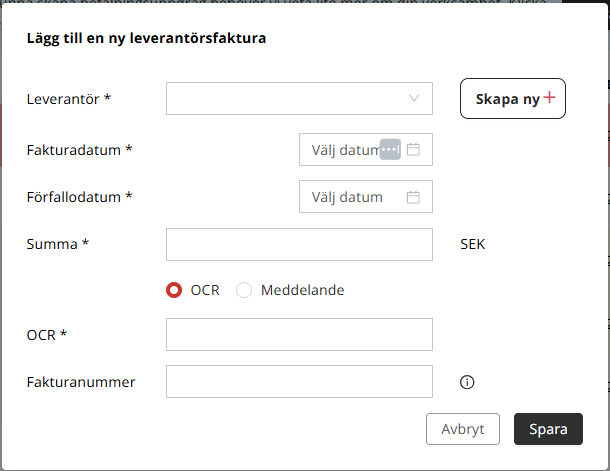
Task: Open the Förfallodatum calendar icon
Action: (413, 197)
